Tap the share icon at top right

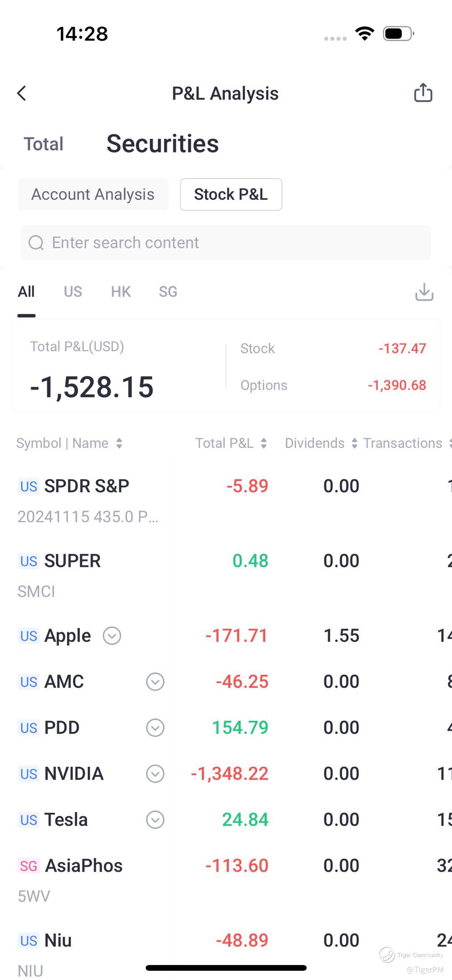tap(423, 93)
